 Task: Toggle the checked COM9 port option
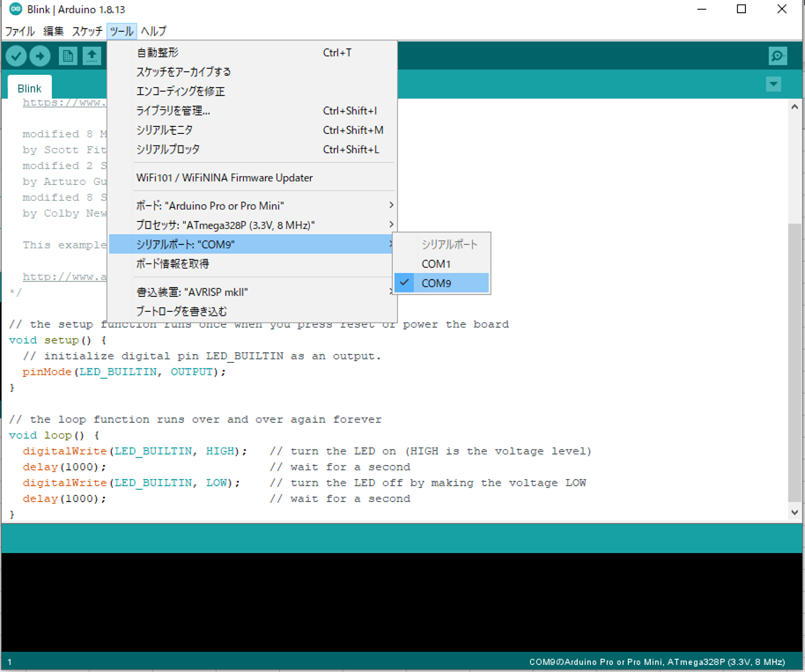[441, 284]
